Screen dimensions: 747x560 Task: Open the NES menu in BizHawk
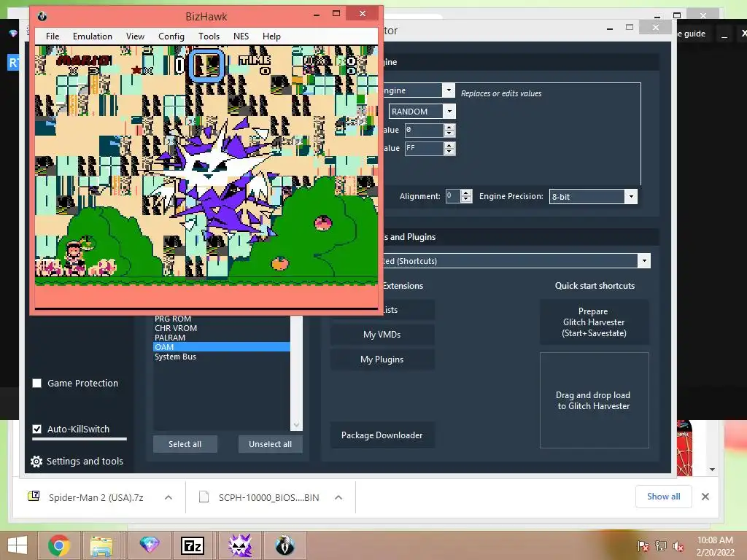(x=241, y=36)
